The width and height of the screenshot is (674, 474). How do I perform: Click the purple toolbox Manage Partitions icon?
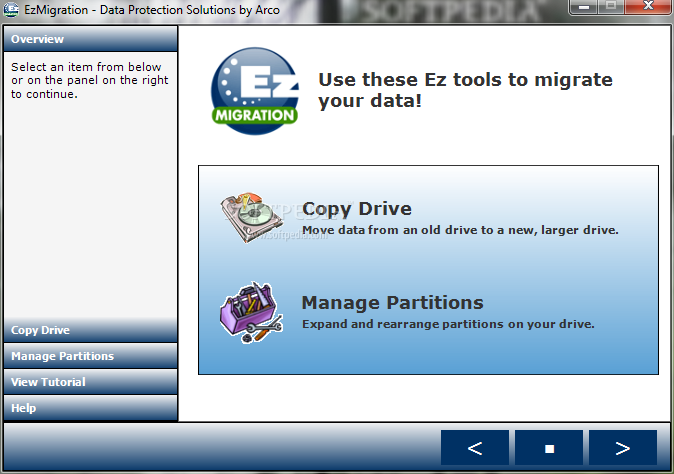tap(251, 312)
